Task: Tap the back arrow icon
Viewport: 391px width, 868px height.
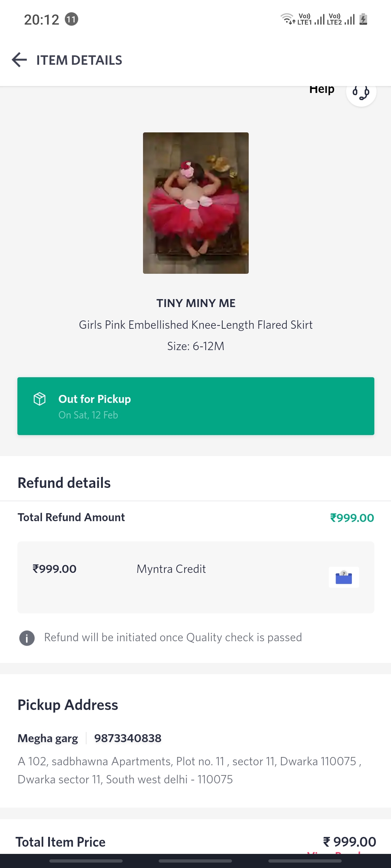Action: 20,60
